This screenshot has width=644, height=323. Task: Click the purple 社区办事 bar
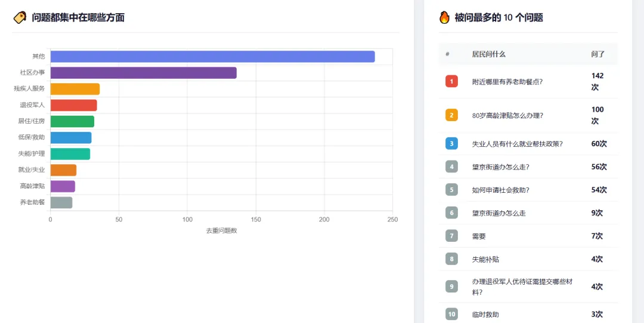click(143, 73)
